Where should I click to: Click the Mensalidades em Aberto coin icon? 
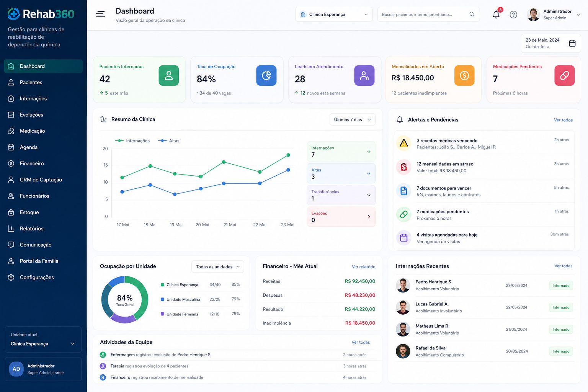tap(464, 75)
